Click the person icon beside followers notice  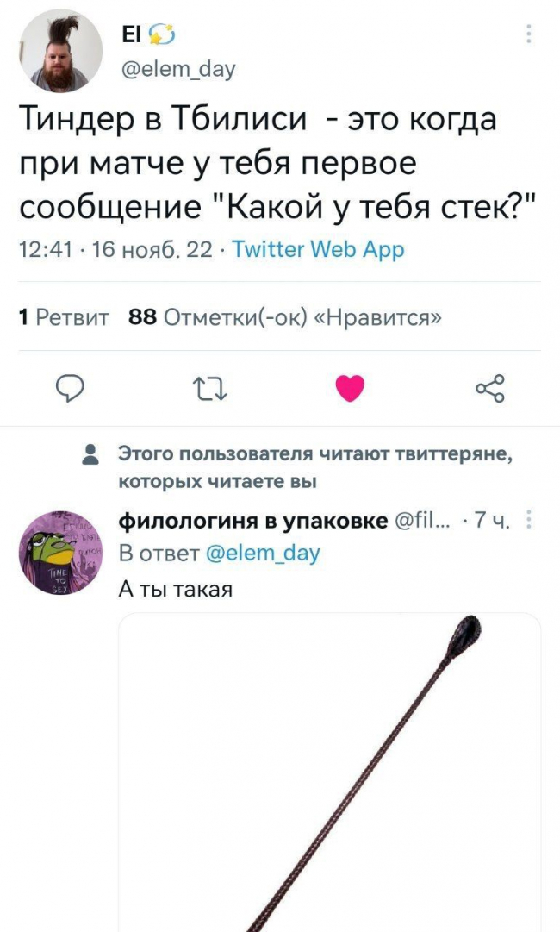pos(90,454)
